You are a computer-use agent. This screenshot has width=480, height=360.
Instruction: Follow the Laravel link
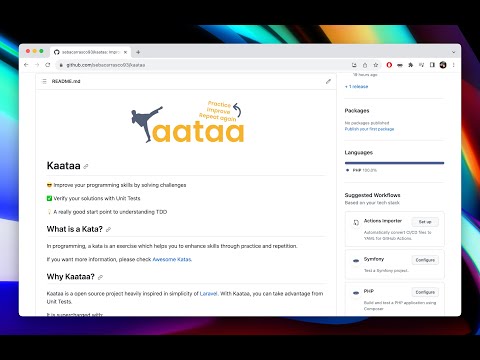(208, 294)
